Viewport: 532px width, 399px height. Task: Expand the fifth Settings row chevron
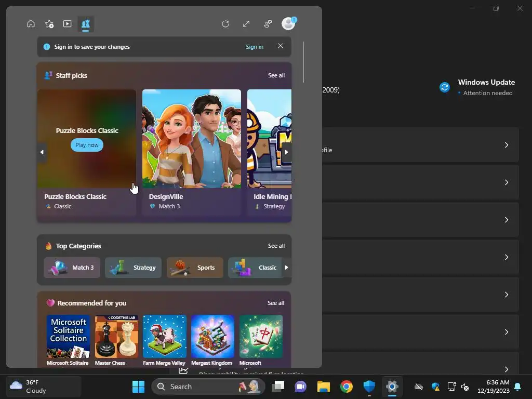[x=506, y=294]
